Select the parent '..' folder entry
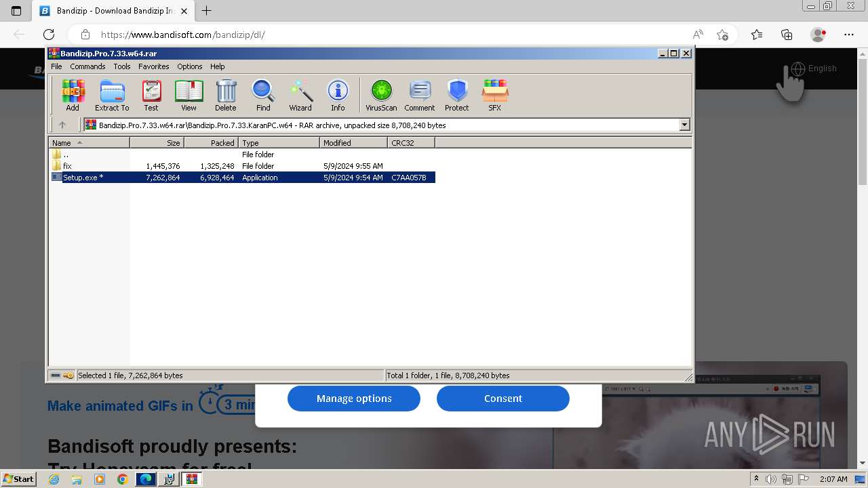Screen dimensions: 868x488 point(242,155)
